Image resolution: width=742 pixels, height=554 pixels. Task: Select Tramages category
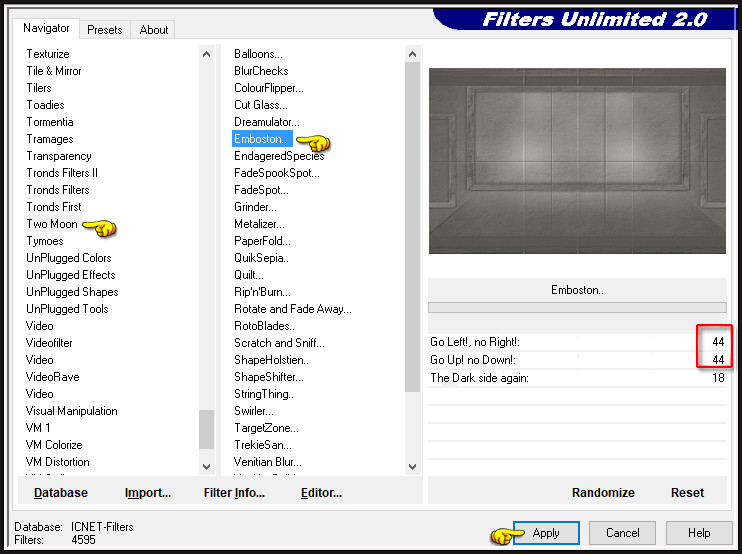click(x=50, y=139)
